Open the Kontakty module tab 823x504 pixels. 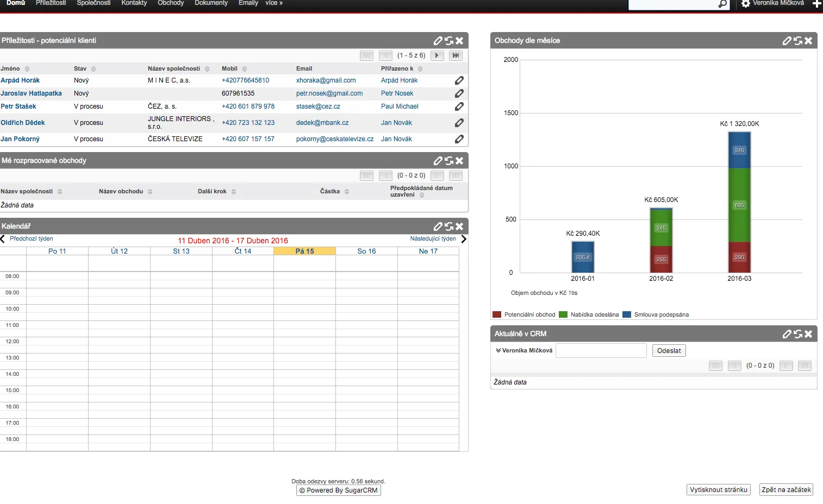pos(134,3)
